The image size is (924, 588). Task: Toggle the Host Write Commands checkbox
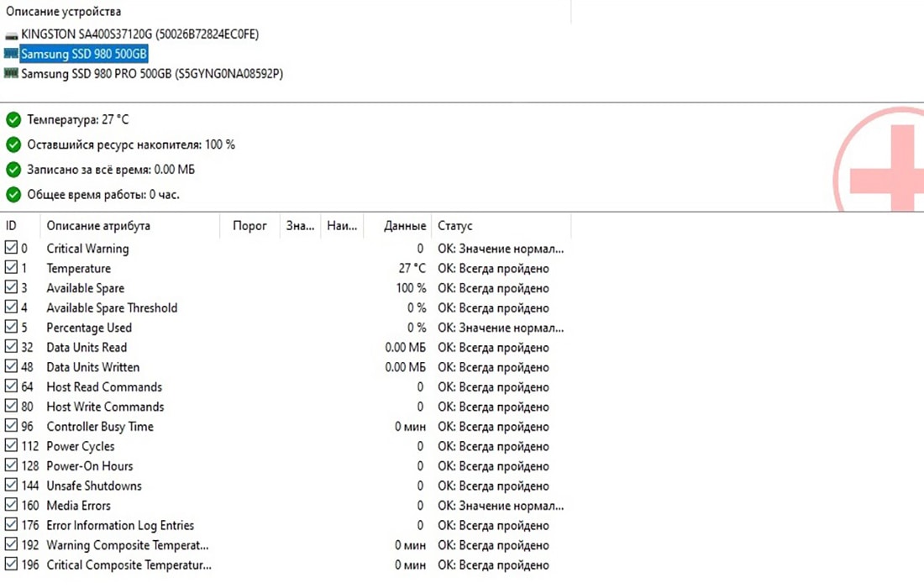[x=11, y=406]
